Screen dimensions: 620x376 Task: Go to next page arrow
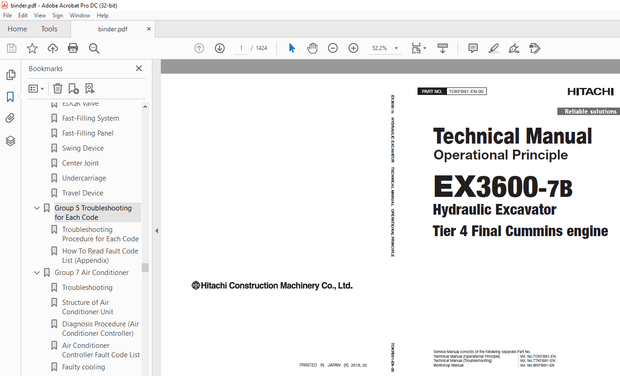pos(220,48)
